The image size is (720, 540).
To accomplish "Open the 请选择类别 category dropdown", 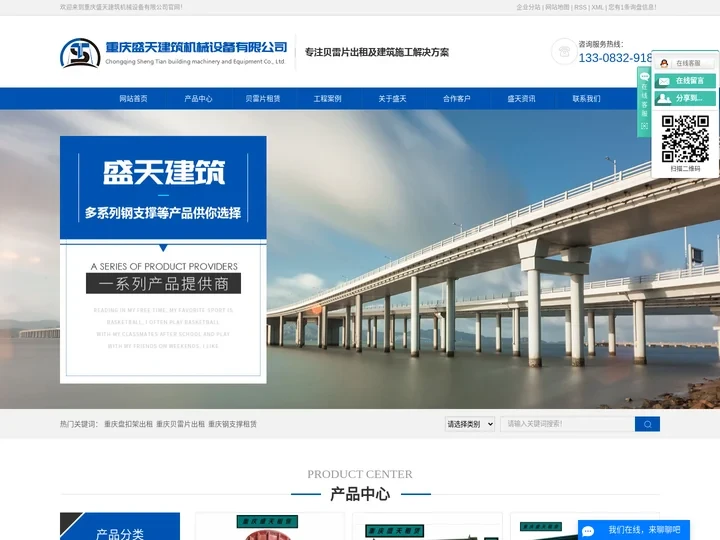I will click(x=470, y=424).
